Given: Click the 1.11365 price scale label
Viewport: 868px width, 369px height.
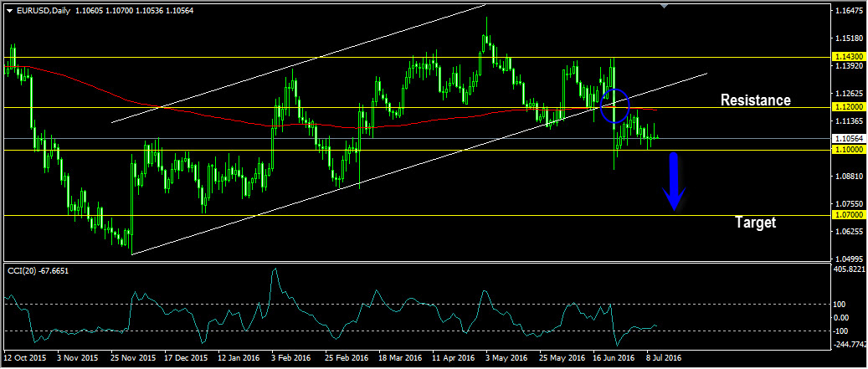Looking at the screenshot, I should pyautogui.click(x=850, y=120).
